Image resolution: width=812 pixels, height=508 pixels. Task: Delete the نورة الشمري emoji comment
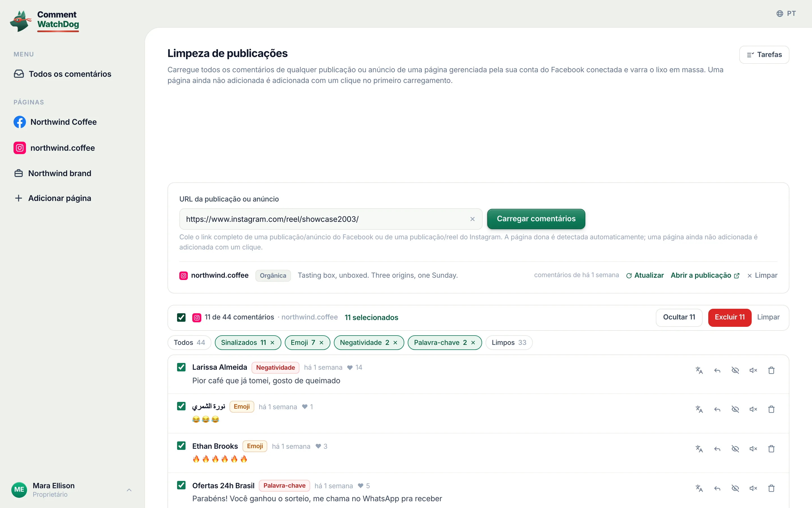click(771, 409)
